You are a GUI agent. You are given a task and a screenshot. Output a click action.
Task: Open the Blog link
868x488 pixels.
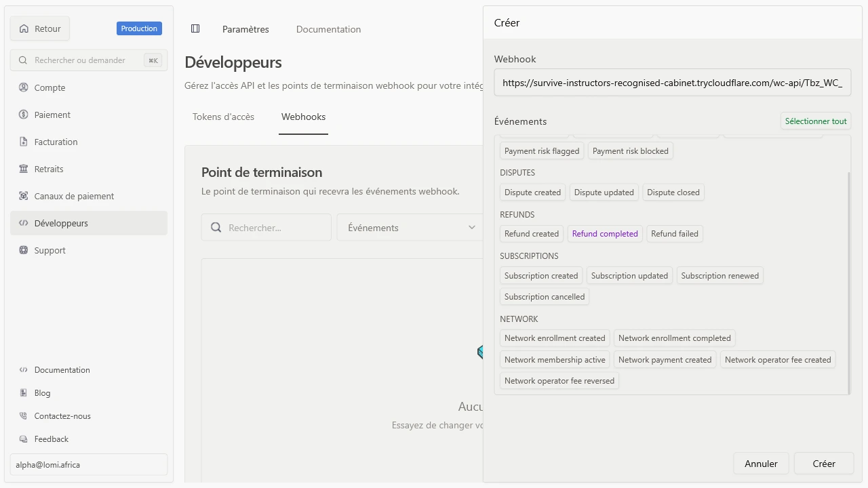[89, 393]
